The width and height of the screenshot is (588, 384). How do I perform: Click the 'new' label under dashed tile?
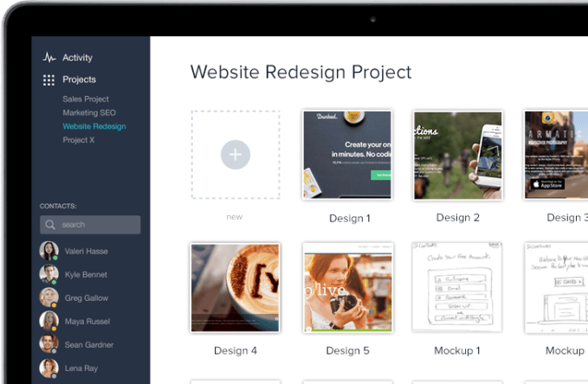tap(235, 217)
